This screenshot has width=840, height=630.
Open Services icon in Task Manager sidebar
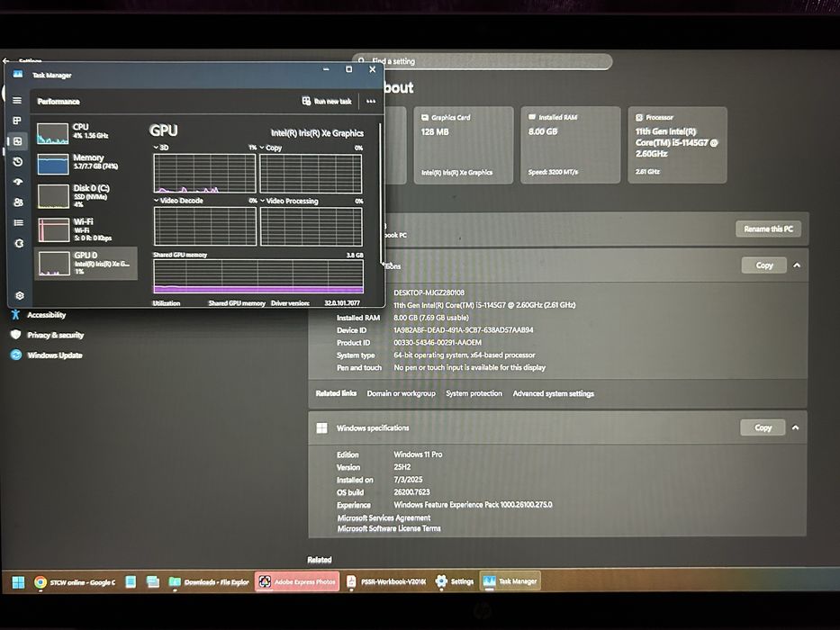(19, 243)
